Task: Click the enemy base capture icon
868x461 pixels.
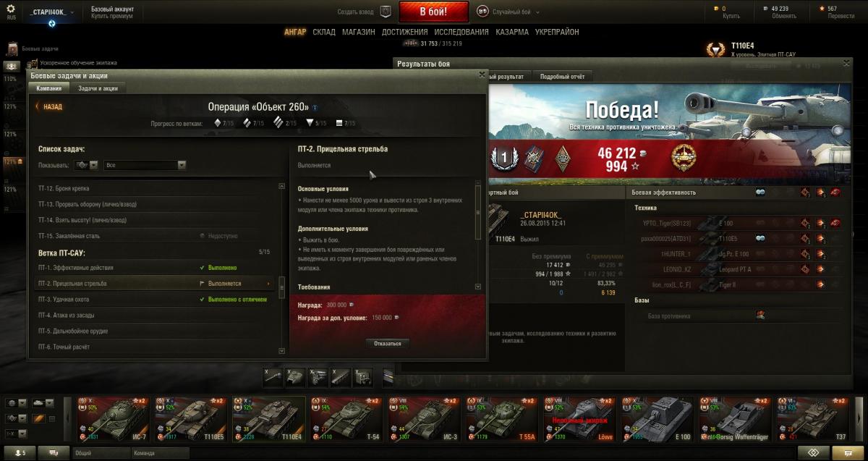Action: tap(761, 315)
